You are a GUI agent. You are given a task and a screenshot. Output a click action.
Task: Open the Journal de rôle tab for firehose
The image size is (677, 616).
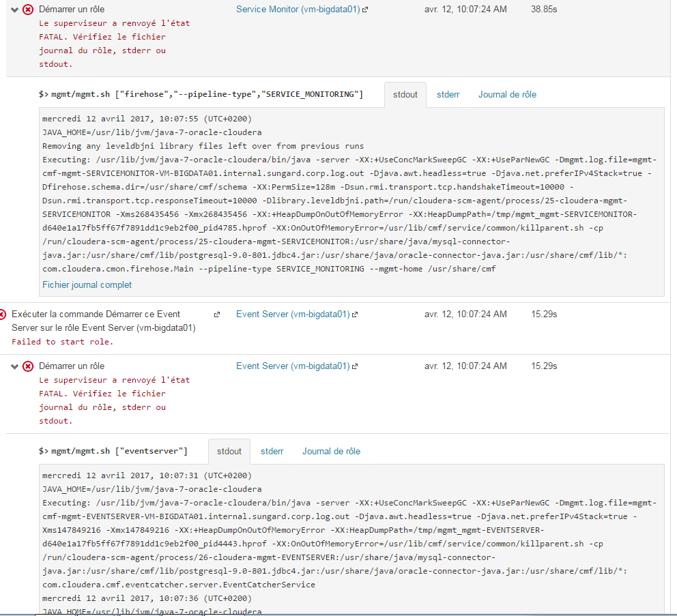pos(507,95)
